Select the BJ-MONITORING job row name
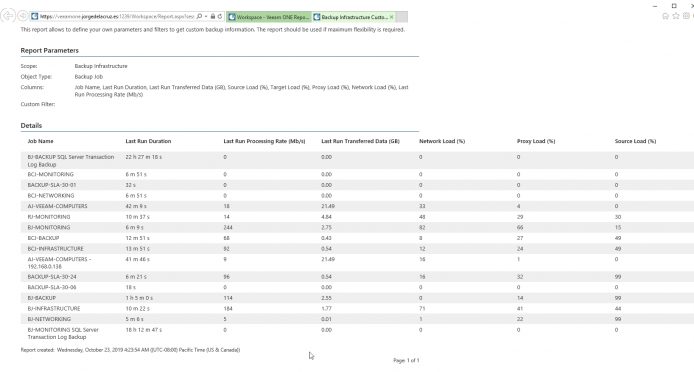The height and width of the screenshot is (372, 694). click(x=49, y=228)
